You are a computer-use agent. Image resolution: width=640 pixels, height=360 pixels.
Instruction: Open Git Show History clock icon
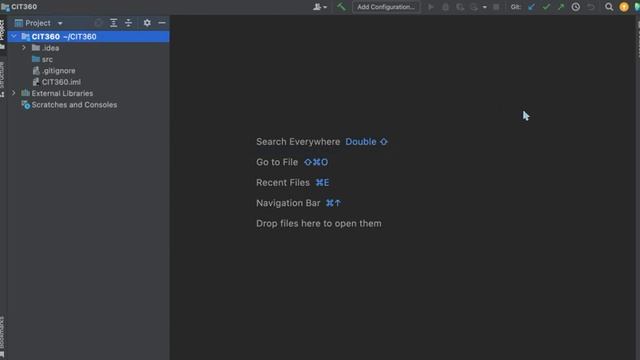pyautogui.click(x=576, y=7)
